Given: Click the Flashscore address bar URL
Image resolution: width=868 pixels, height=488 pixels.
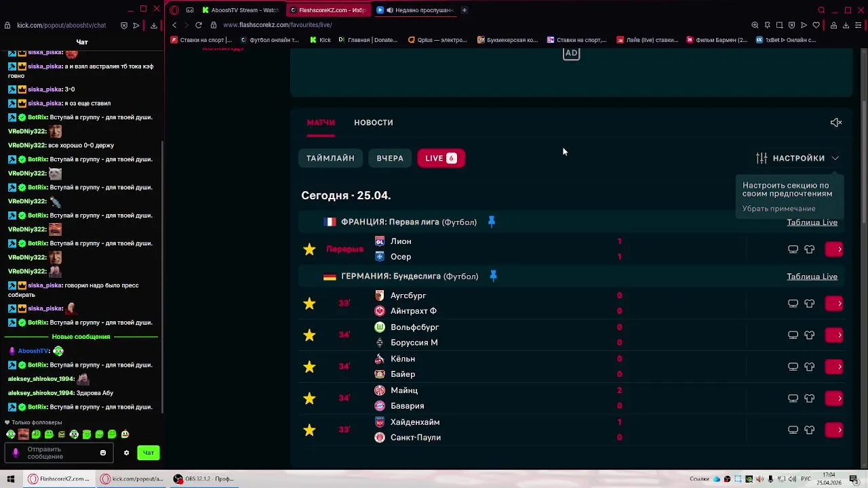Looking at the screenshot, I should click(277, 25).
